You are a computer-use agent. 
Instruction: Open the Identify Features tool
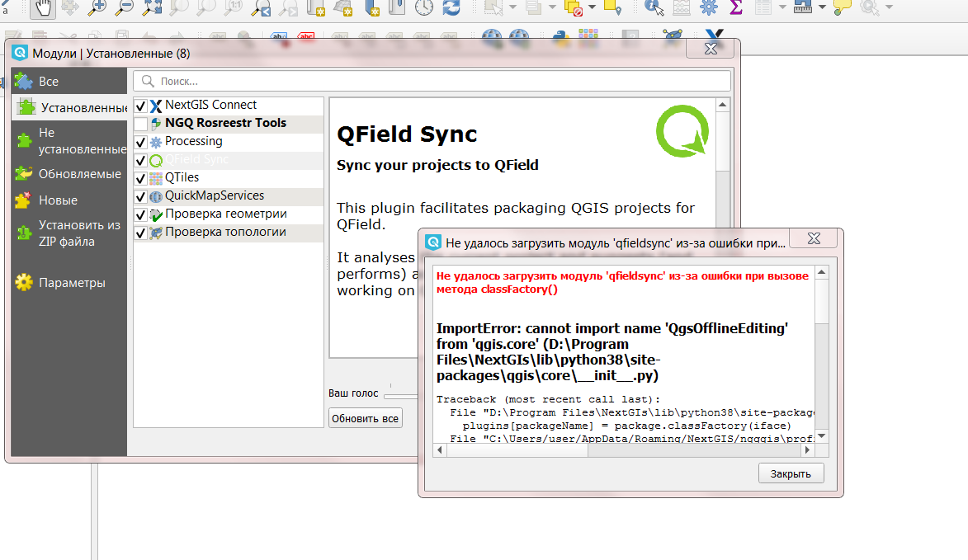click(x=654, y=8)
